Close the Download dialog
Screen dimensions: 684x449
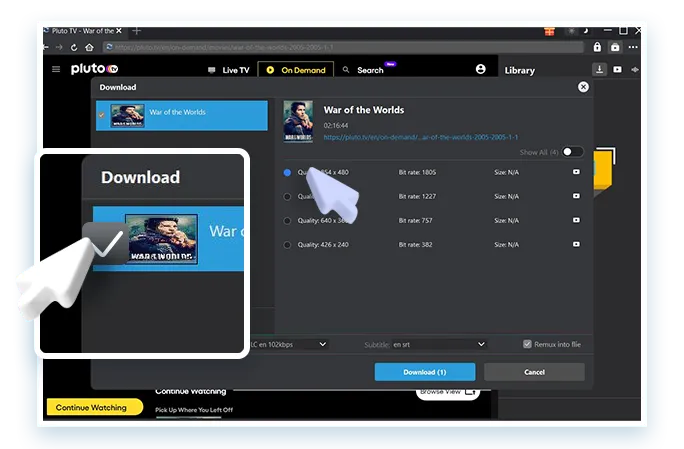(x=583, y=87)
